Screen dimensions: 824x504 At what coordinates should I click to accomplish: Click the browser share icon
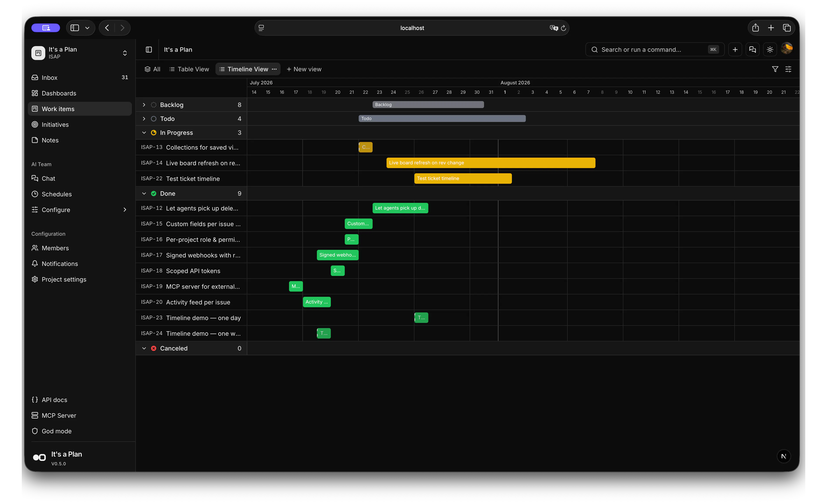tap(755, 28)
